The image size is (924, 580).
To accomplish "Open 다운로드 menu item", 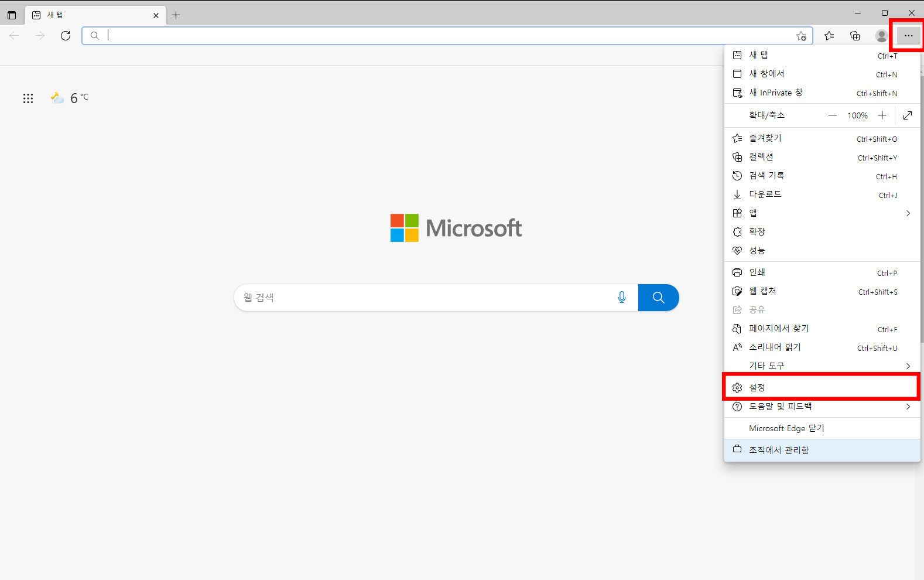I will [x=822, y=195].
